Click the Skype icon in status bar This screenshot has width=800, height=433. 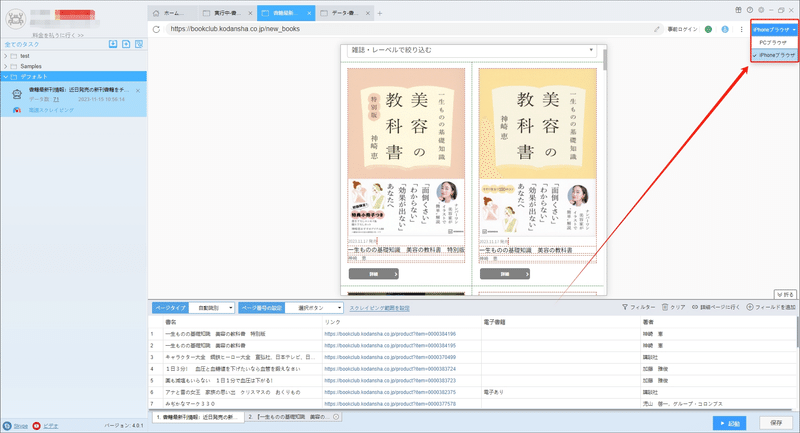(x=7, y=426)
